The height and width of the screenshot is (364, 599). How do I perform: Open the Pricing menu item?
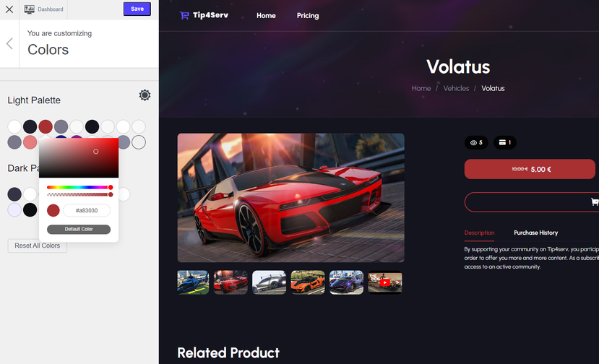click(308, 16)
